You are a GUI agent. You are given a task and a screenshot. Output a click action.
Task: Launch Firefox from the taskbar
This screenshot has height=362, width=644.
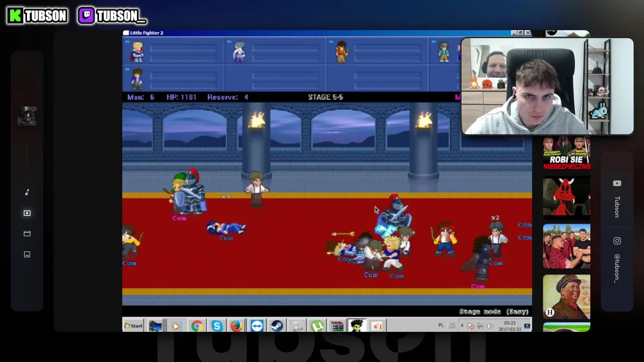coord(236,326)
